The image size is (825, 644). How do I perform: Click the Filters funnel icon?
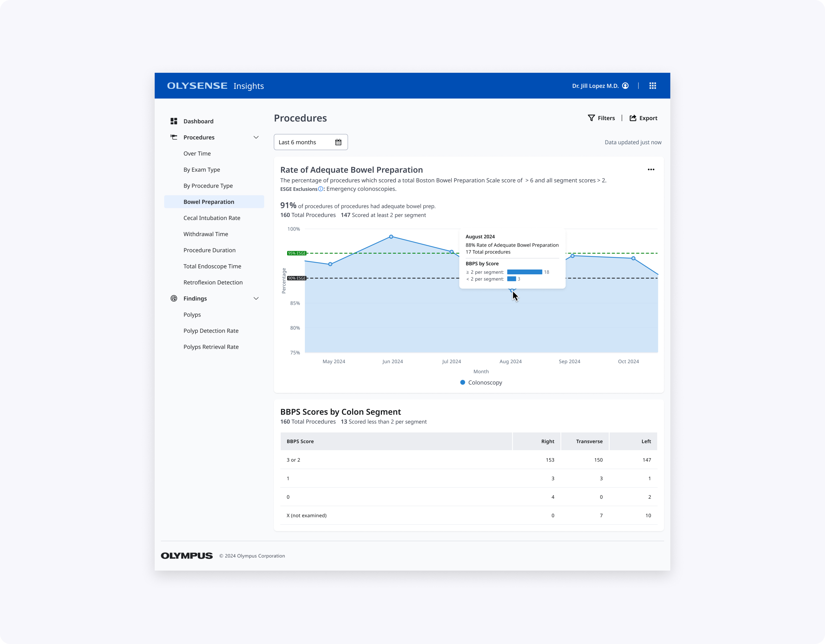tap(591, 118)
